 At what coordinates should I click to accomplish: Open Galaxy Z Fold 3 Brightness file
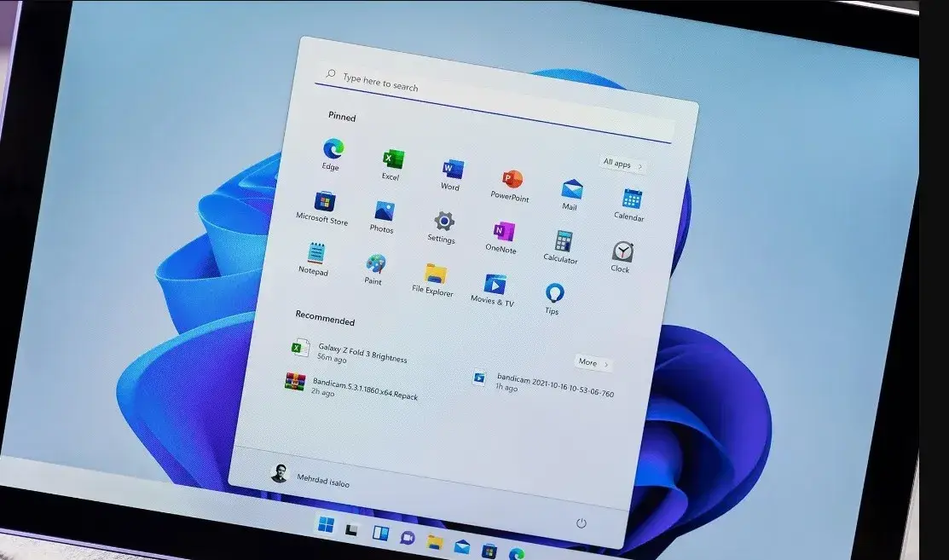pos(350,353)
